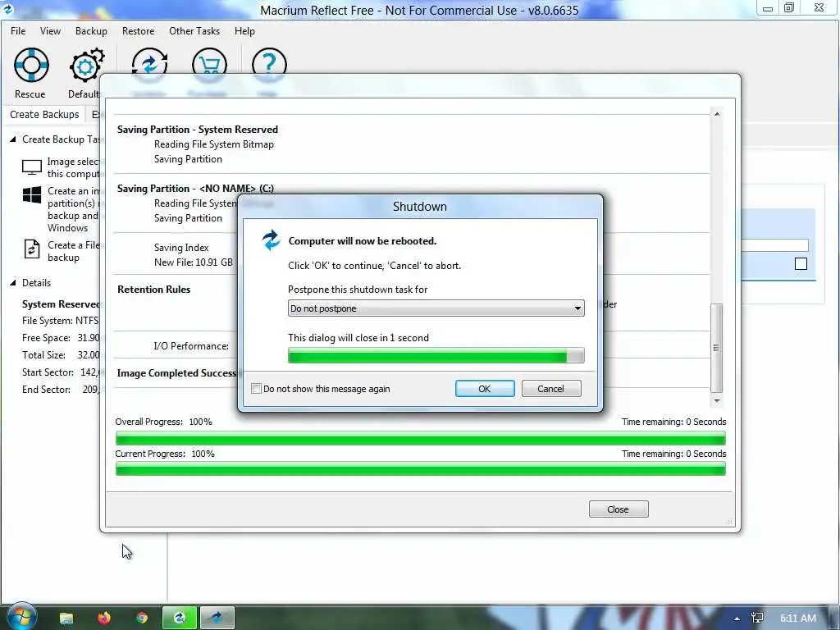Launch Chrome from the taskbar
840x630 pixels.
(x=141, y=618)
